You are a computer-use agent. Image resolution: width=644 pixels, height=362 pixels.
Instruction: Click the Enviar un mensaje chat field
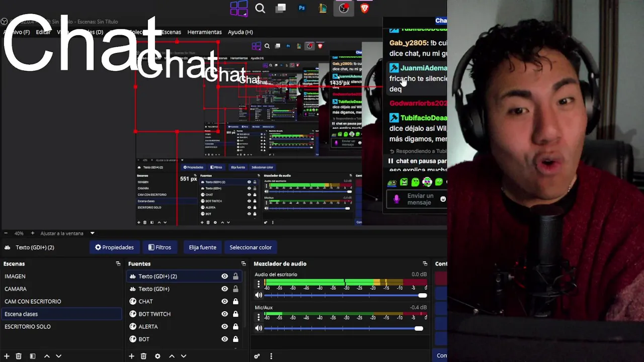point(420,199)
